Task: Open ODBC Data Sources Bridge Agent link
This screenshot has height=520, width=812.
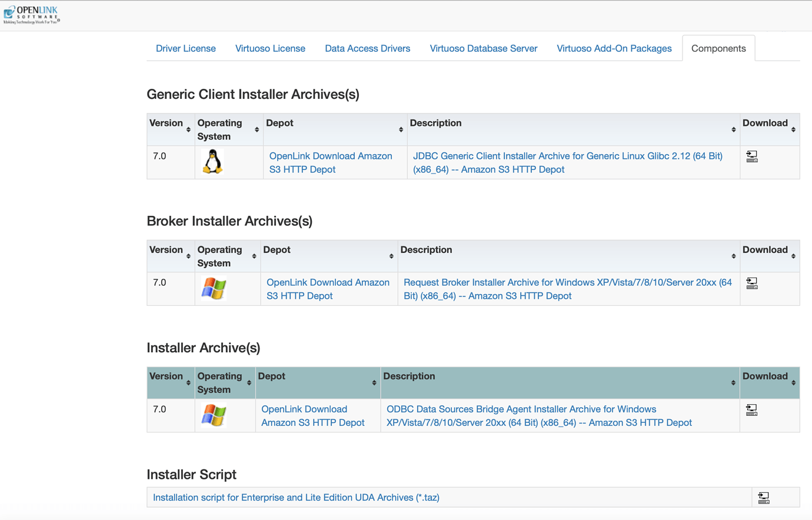Action: 539,415
